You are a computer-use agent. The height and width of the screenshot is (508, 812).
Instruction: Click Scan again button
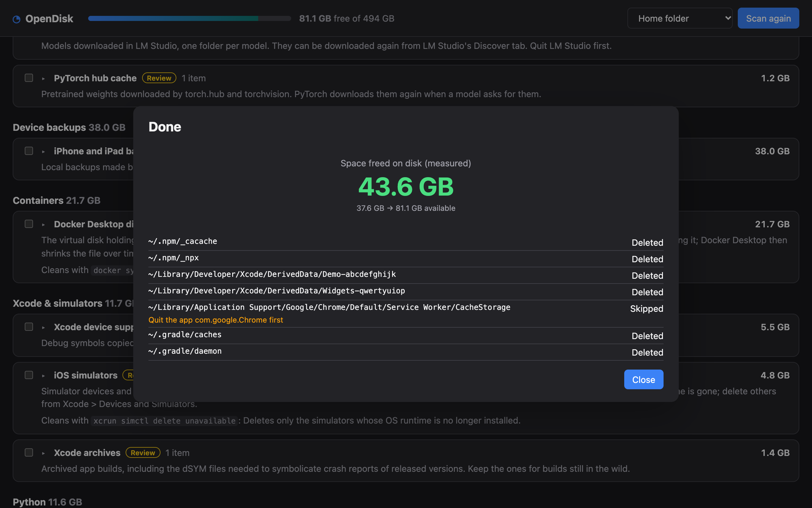pyautogui.click(x=768, y=18)
